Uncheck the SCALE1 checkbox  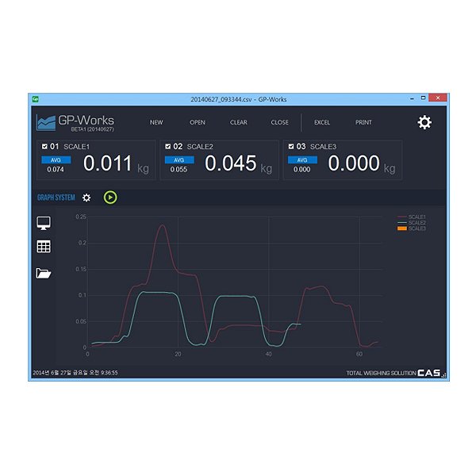tap(44, 147)
